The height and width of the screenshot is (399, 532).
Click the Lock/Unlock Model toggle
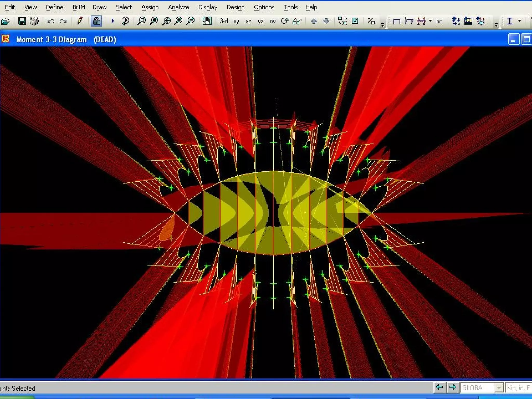(96, 21)
